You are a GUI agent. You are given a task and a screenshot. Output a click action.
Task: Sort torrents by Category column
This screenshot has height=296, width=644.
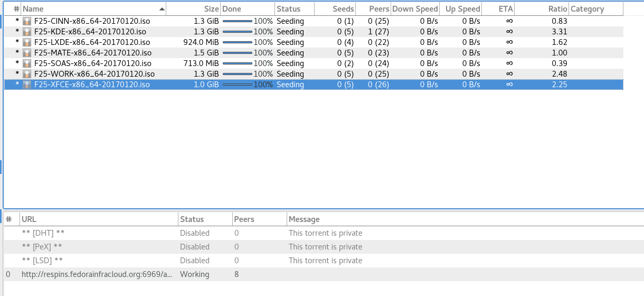[596, 9]
